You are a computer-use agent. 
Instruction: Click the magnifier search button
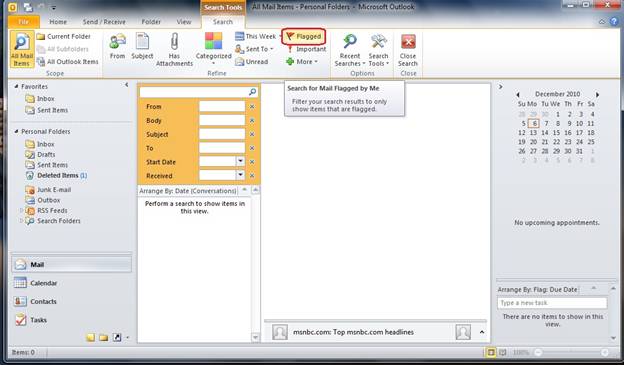(x=252, y=92)
